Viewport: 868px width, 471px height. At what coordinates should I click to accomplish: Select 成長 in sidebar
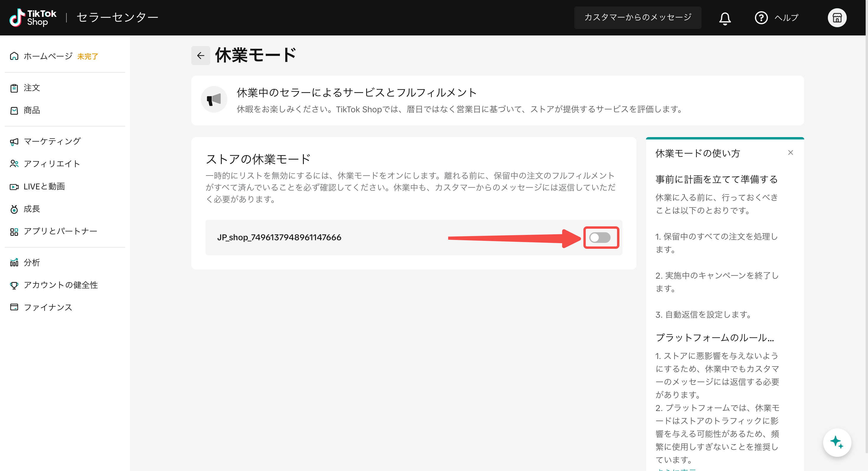click(32, 209)
